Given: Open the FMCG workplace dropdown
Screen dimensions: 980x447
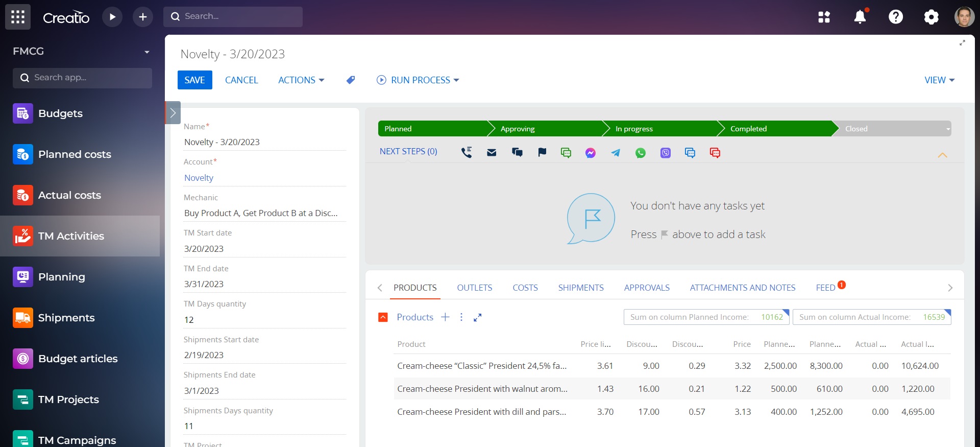Looking at the screenshot, I should coord(147,52).
